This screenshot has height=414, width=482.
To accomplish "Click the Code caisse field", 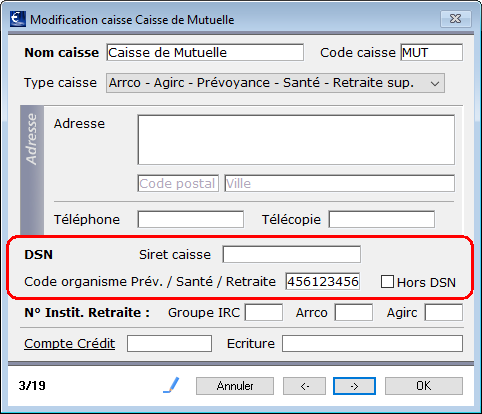I will (x=432, y=52).
